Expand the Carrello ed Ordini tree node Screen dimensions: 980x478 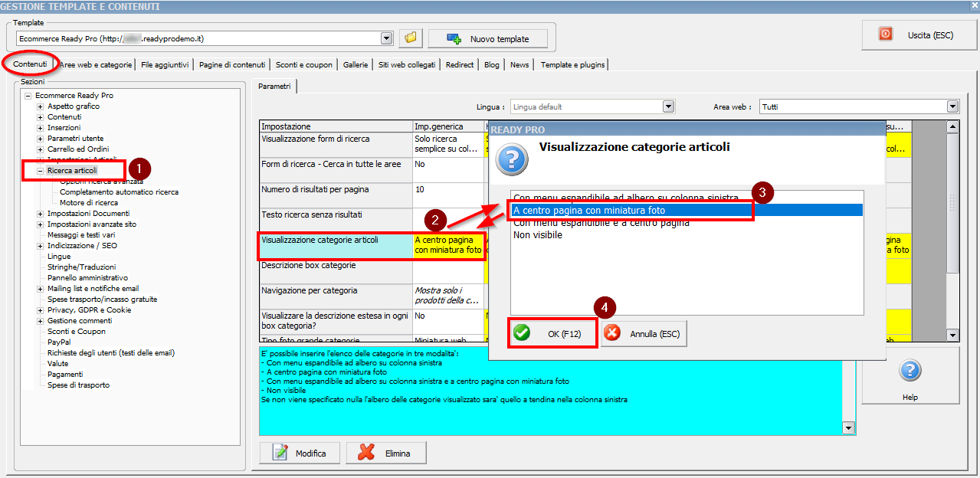pyautogui.click(x=41, y=149)
